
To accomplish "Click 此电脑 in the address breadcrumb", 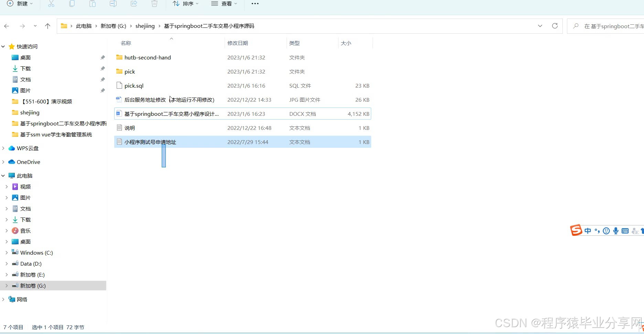I will click(x=84, y=26).
